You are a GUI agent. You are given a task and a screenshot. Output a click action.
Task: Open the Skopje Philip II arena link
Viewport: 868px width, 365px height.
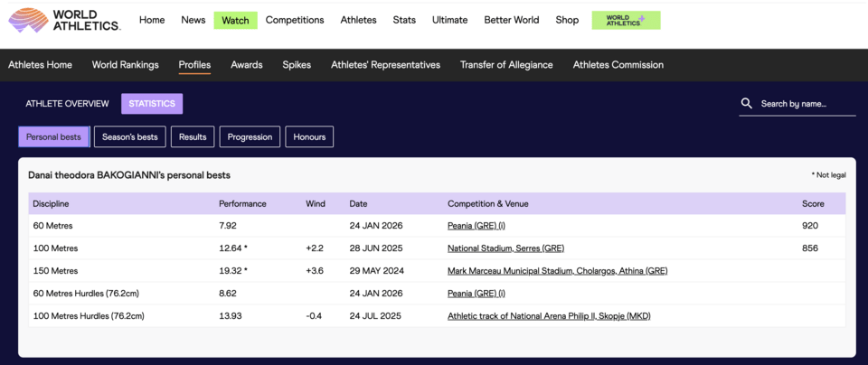[549, 316]
